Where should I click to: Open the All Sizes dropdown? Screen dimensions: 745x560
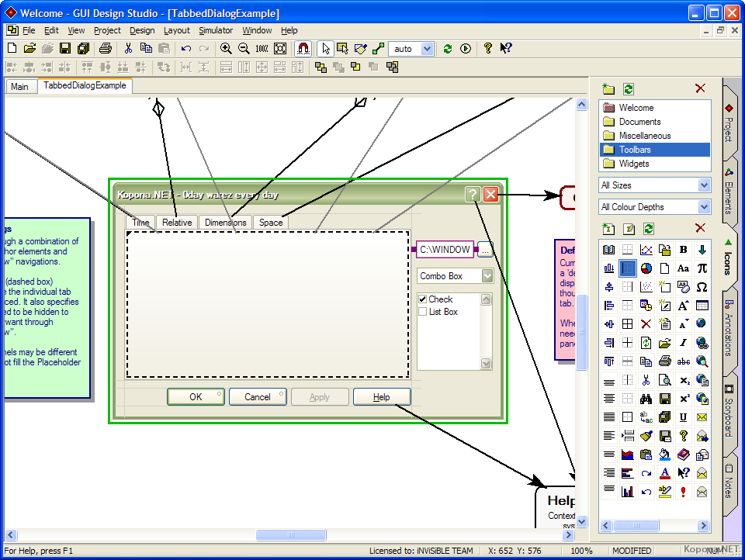point(704,185)
